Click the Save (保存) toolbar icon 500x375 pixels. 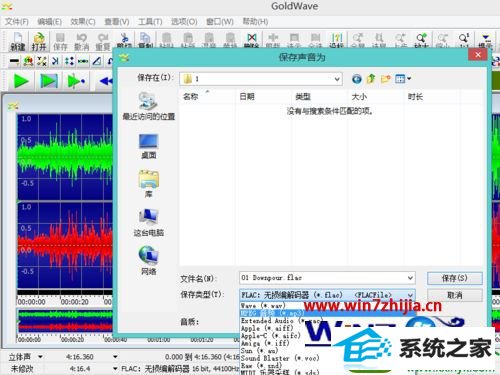(x=60, y=42)
